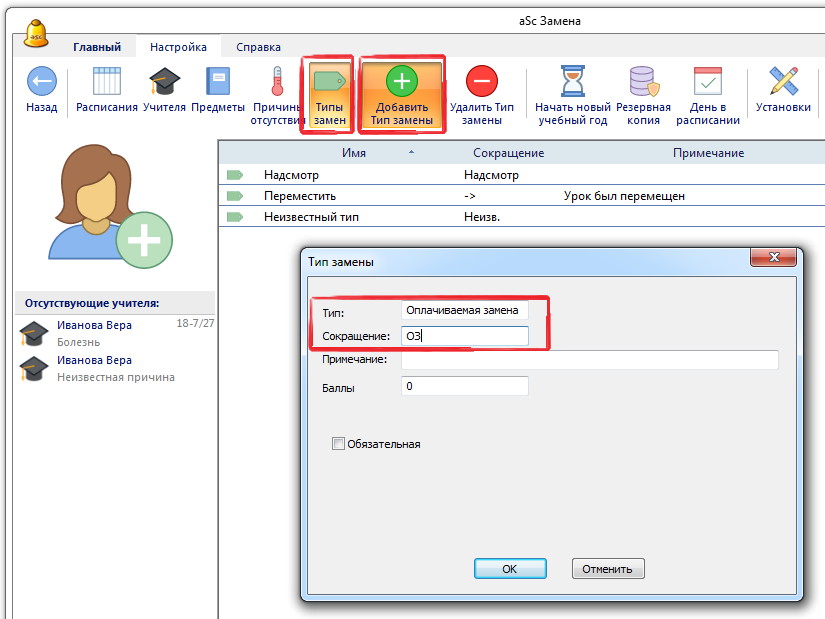
Task: Click the green tag icon beside Надсмотр
Action: [235, 175]
